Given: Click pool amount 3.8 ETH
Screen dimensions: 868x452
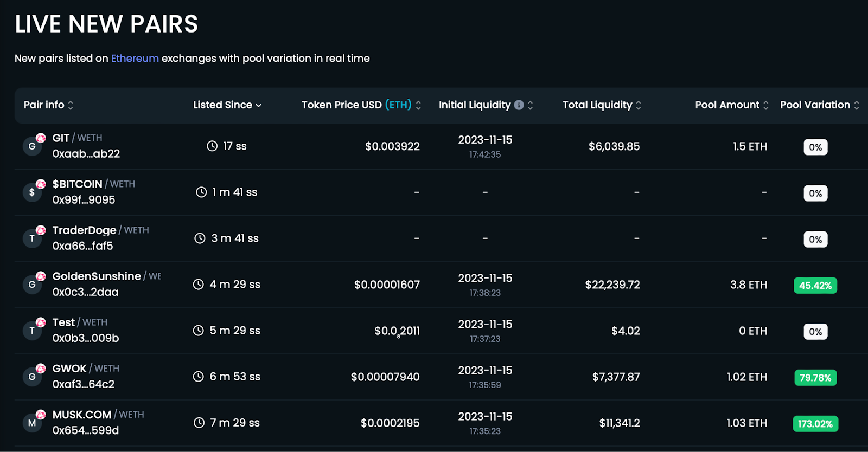Looking at the screenshot, I should 749,285.
